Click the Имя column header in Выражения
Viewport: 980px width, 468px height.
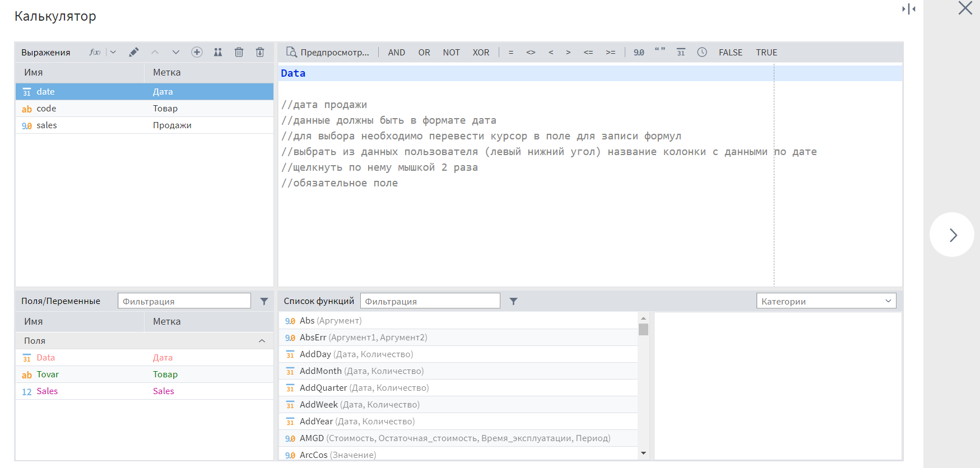[80, 72]
